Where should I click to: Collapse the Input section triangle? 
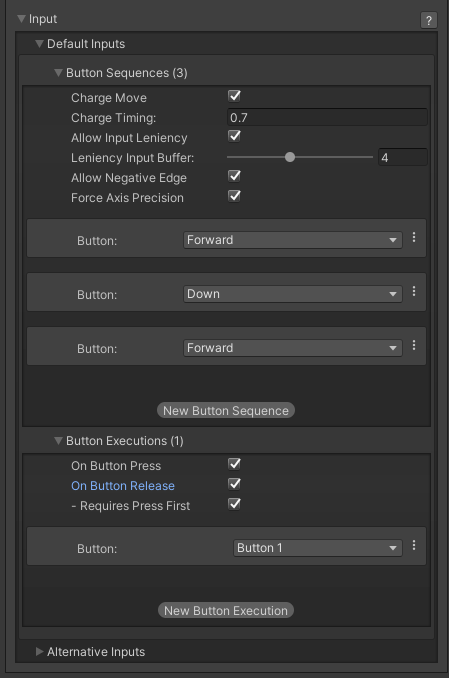tap(21, 19)
